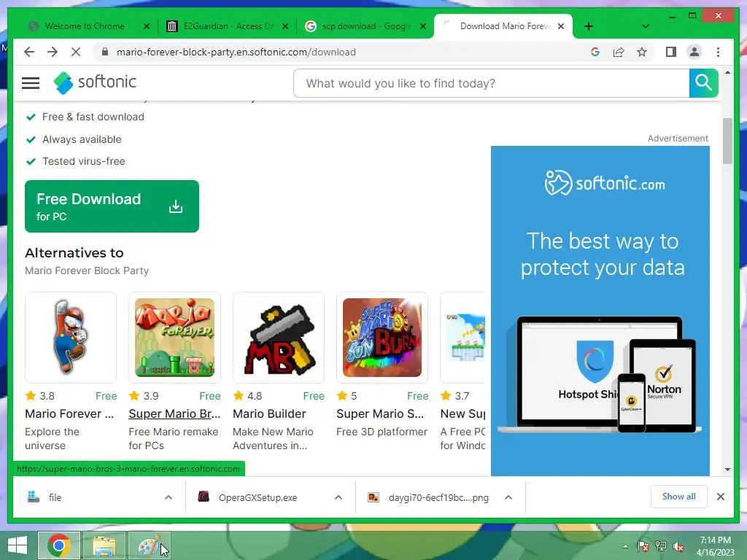Stop loading the page

tap(76, 52)
